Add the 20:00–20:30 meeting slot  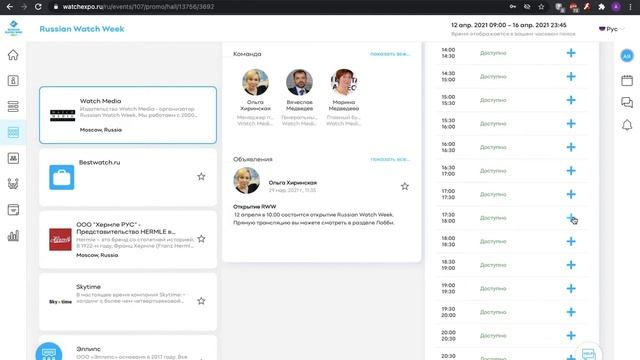pos(571,336)
